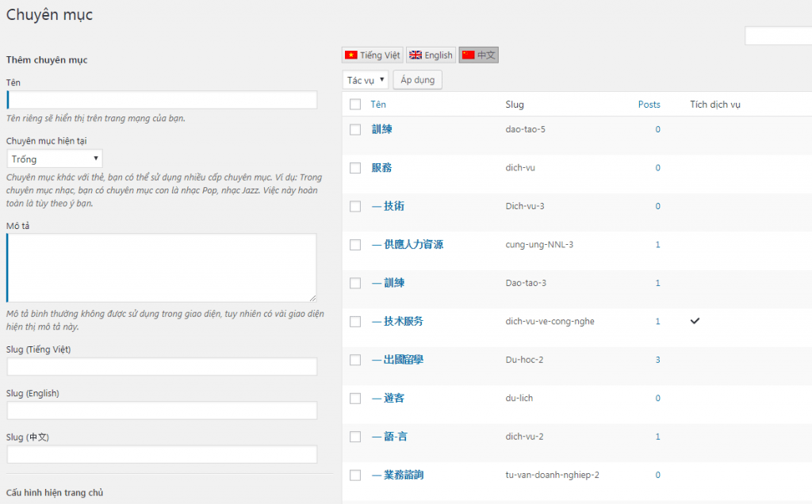The width and height of the screenshot is (812, 504).
Task: Expand the Chuyên mục hiện tại dropdown
Action: (55, 159)
